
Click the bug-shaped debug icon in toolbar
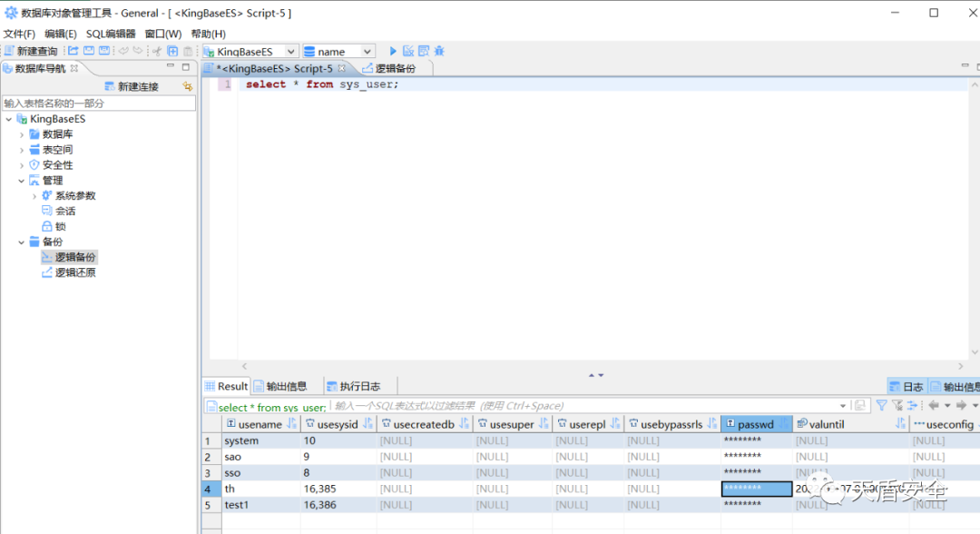439,52
